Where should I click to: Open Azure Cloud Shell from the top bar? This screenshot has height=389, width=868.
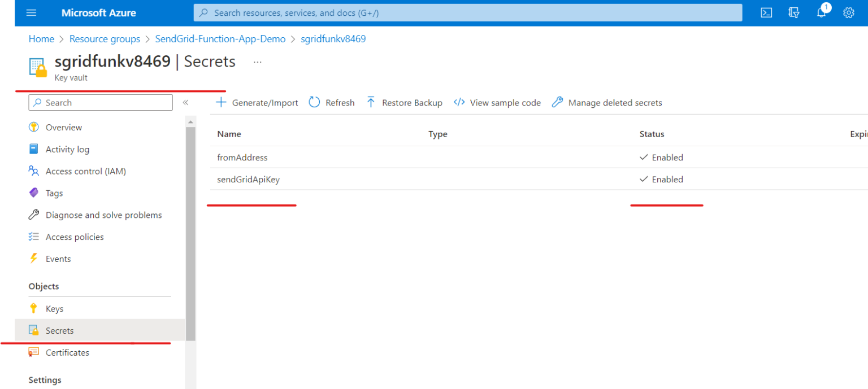(766, 12)
